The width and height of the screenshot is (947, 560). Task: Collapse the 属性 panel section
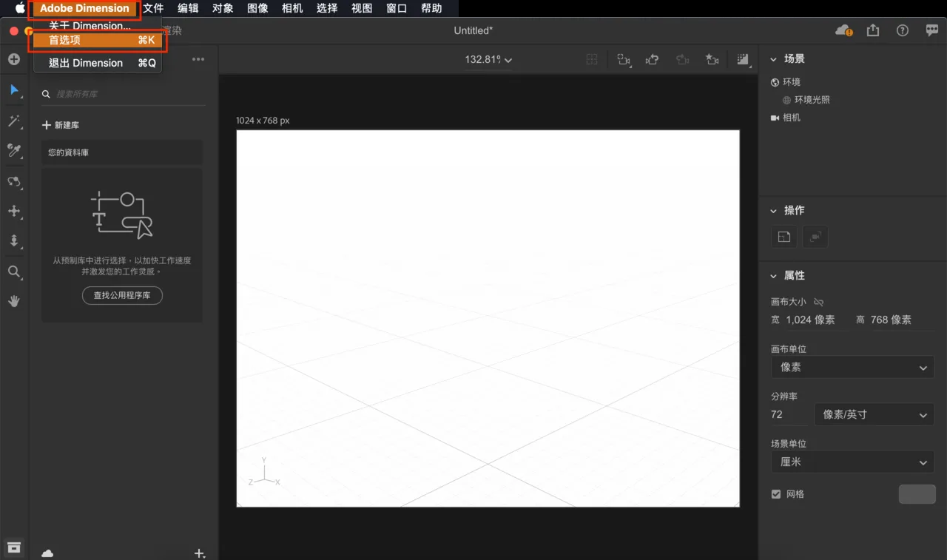(774, 276)
